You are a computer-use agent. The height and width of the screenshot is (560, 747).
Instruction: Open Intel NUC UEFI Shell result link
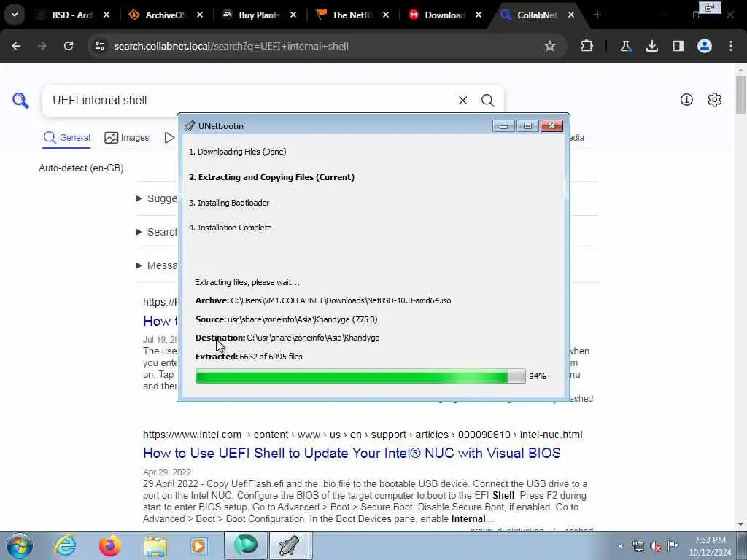click(352, 453)
